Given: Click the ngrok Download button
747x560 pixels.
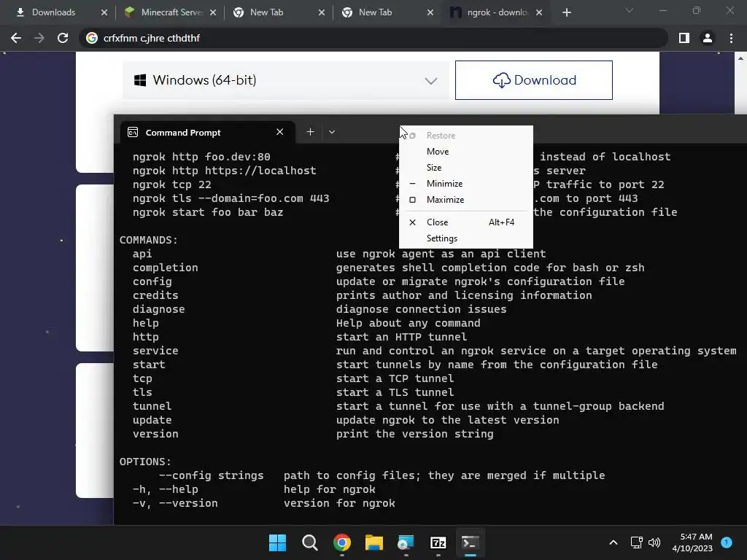Looking at the screenshot, I should pyautogui.click(x=533, y=80).
